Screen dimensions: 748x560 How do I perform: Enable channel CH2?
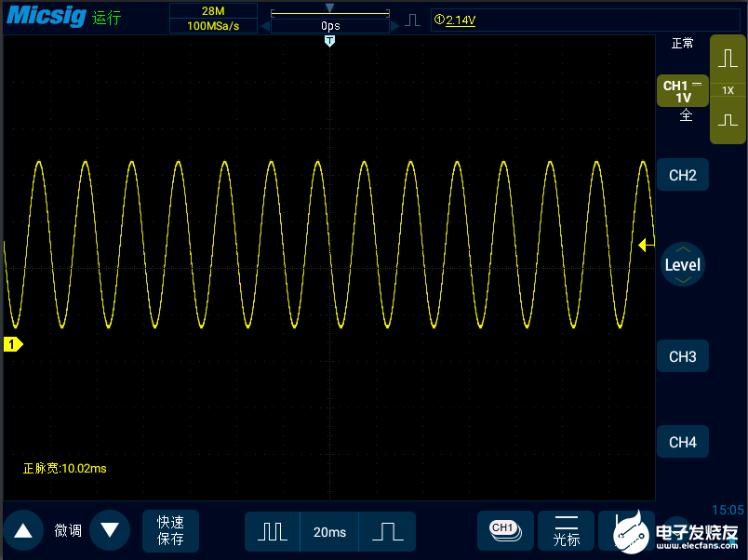(683, 175)
